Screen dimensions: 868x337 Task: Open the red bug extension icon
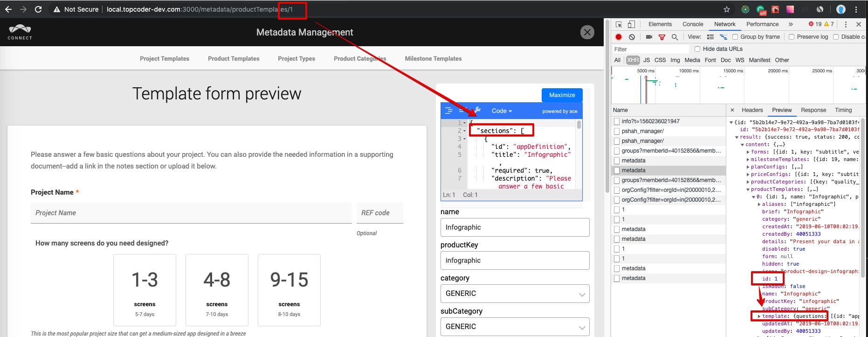tap(775, 9)
